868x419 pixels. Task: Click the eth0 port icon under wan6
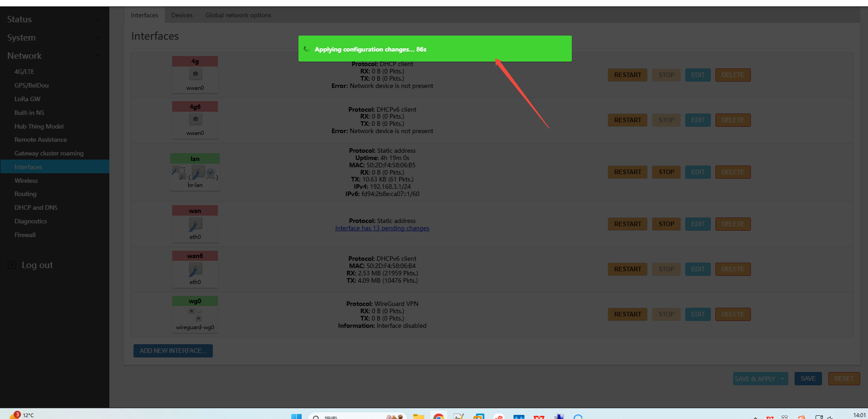[x=195, y=269]
